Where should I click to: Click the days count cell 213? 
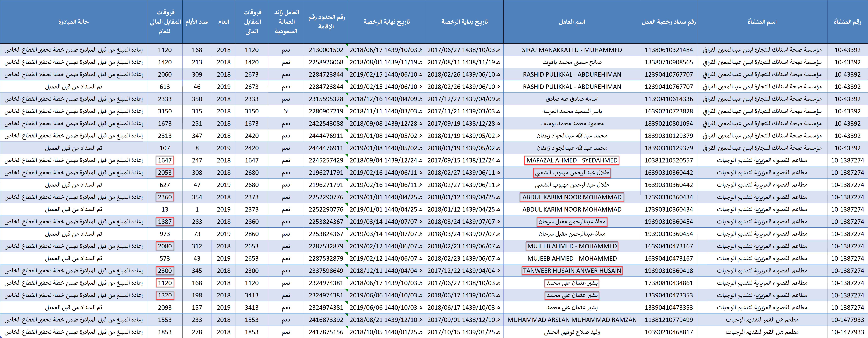(197, 62)
